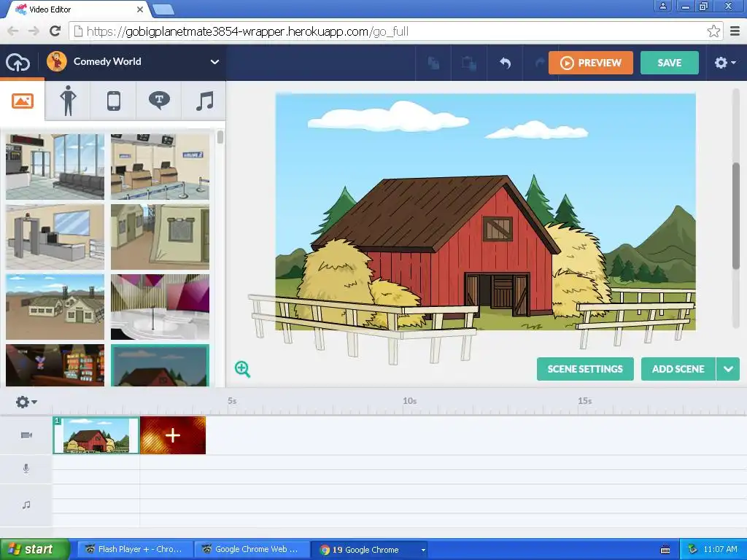The height and width of the screenshot is (560, 747).
Task: Click the video track camera icon
Action: tap(27, 435)
